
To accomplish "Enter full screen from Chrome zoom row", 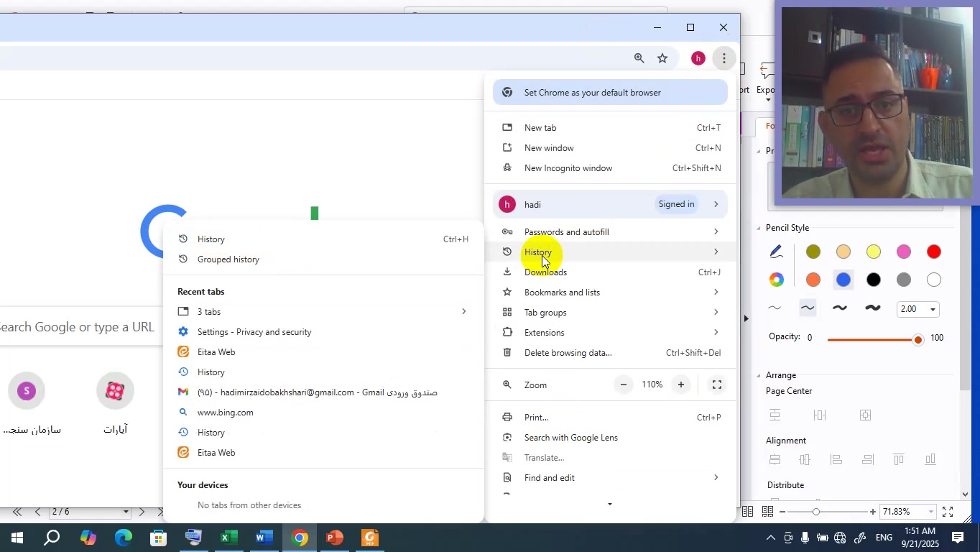I will pyautogui.click(x=716, y=385).
